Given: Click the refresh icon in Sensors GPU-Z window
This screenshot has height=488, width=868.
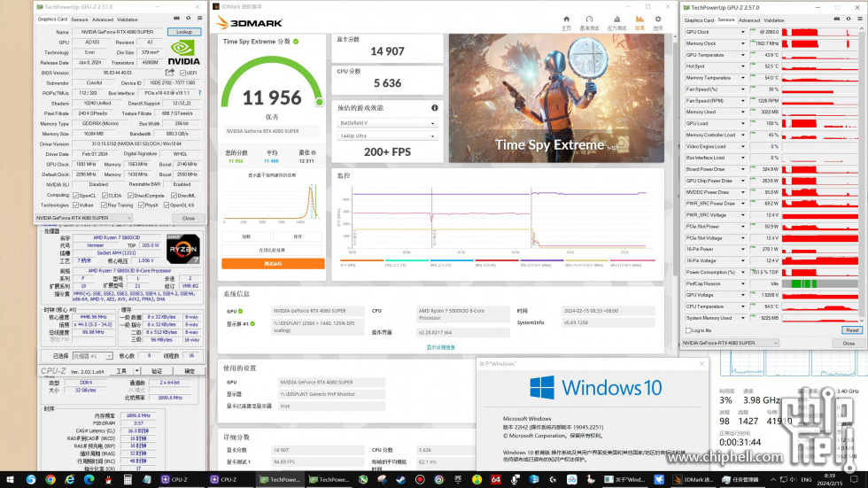Looking at the screenshot, I should point(848,19).
